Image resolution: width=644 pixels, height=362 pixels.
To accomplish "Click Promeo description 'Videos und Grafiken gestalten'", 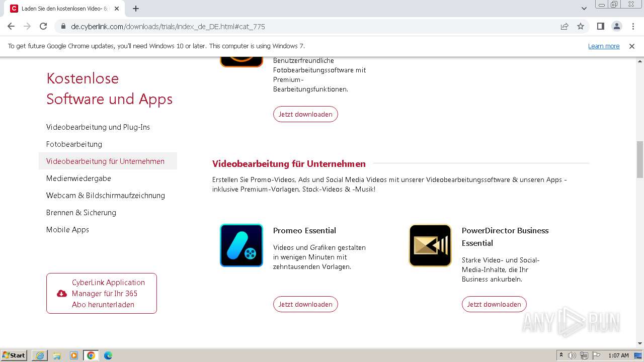I will 319,257.
